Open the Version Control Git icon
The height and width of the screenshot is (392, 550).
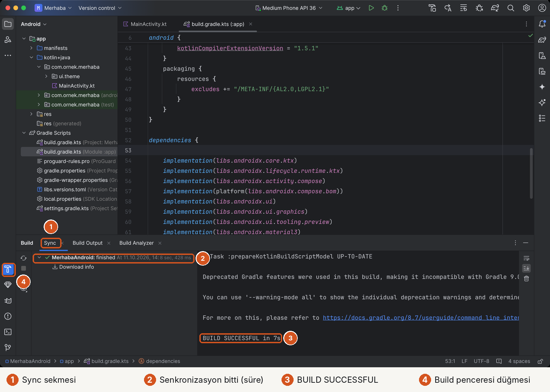click(8, 348)
